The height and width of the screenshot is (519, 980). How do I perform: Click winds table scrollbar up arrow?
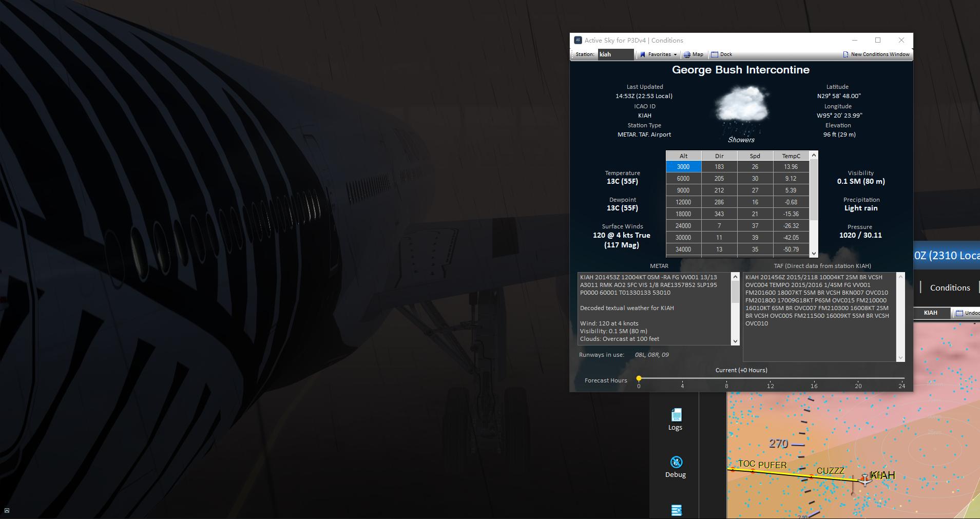pos(814,155)
